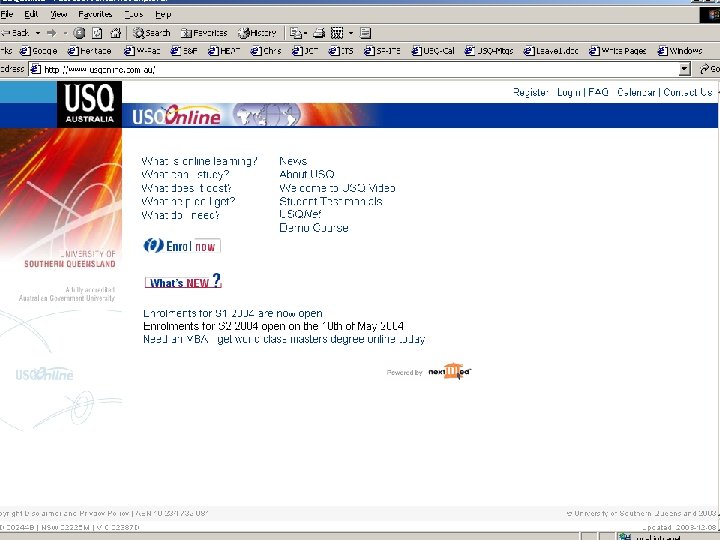Open the Search toolbar button
Viewport: 720px width, 540px height.
152,33
